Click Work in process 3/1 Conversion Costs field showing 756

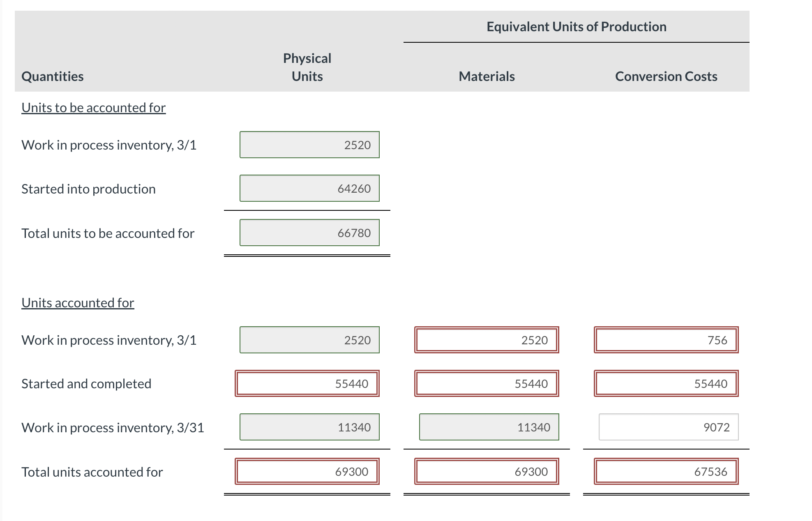666,340
